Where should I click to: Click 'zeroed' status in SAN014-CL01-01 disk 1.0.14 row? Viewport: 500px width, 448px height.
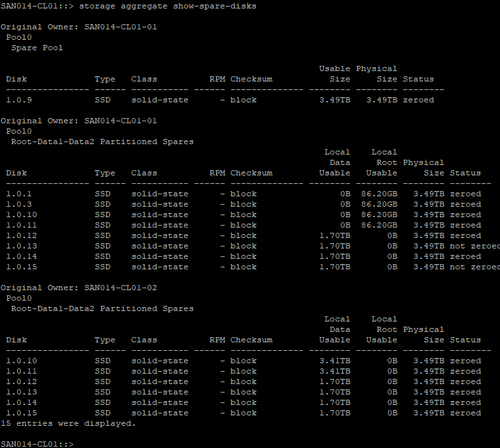pyautogui.click(x=465, y=256)
